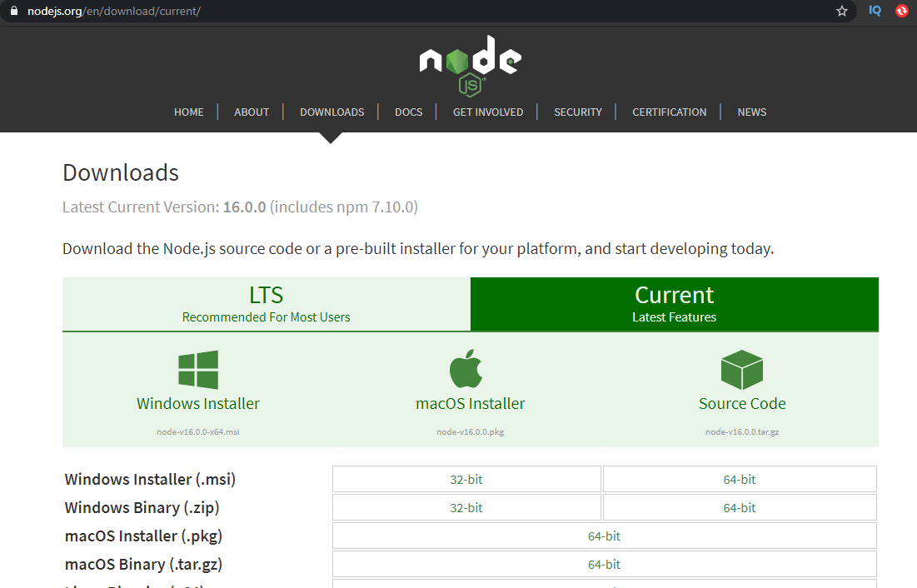Viewport: 917px width, 588px height.
Task: Download Windows Installer (.msi) 32-bit
Action: 466,479
